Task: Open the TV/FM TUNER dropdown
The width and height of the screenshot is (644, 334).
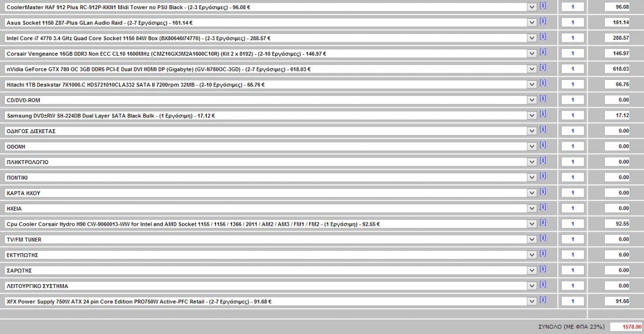Action: click(531, 239)
